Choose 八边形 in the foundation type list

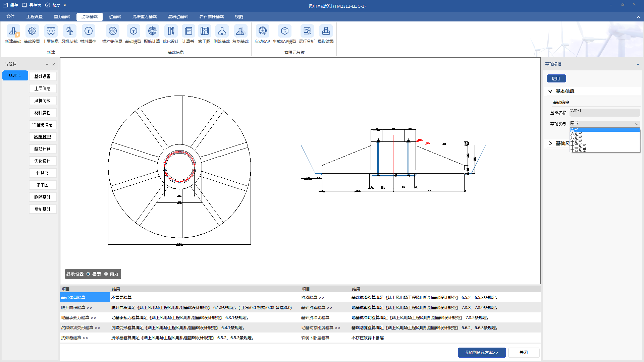click(x=577, y=138)
